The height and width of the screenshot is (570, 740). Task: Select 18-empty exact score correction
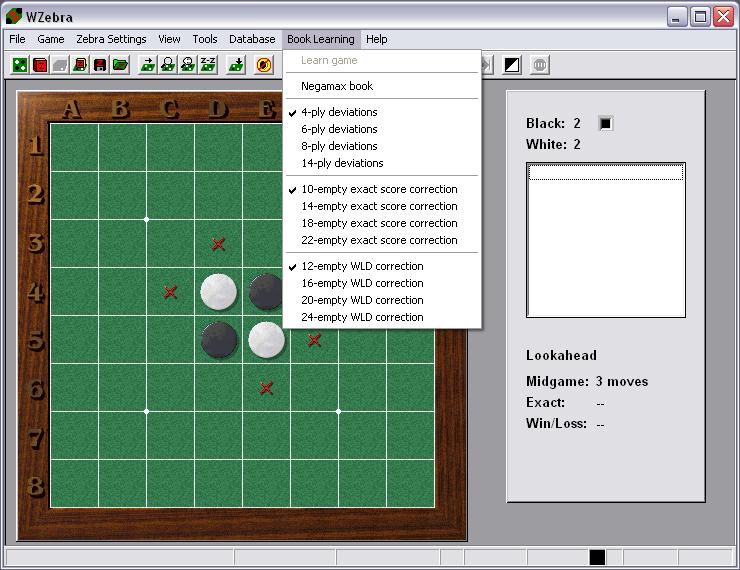click(x=382, y=223)
